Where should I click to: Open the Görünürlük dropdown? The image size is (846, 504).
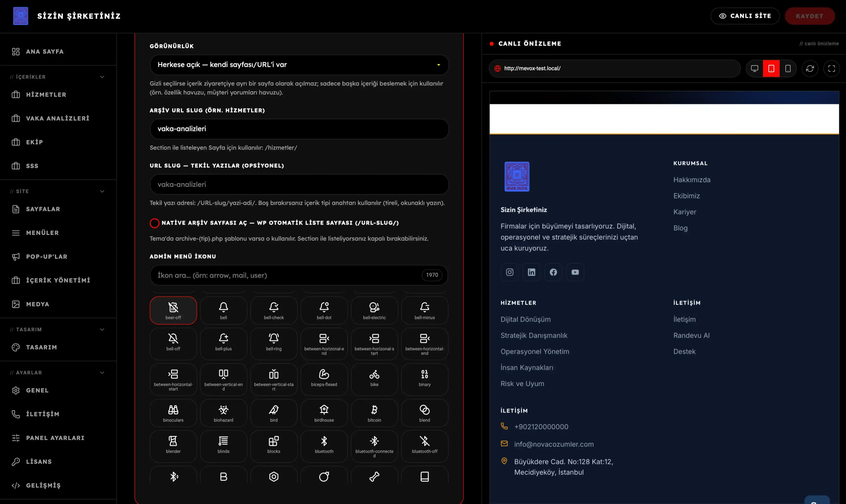299,65
